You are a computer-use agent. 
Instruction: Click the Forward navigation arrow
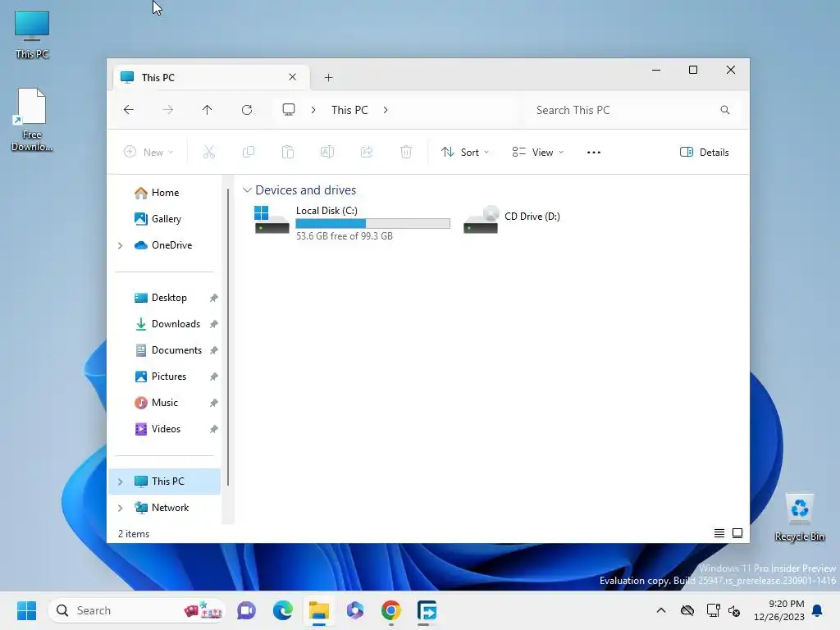coord(167,110)
